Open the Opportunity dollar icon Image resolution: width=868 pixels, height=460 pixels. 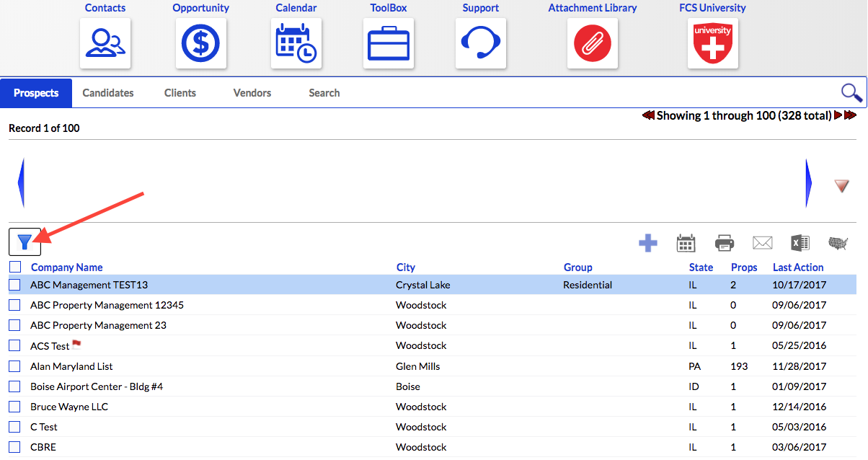point(201,43)
